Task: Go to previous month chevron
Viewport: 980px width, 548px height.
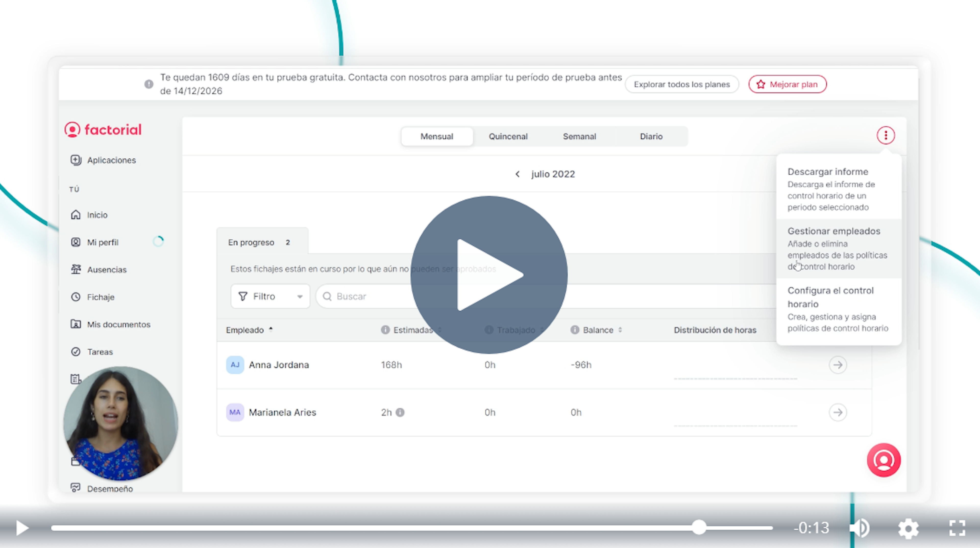Action: [517, 174]
